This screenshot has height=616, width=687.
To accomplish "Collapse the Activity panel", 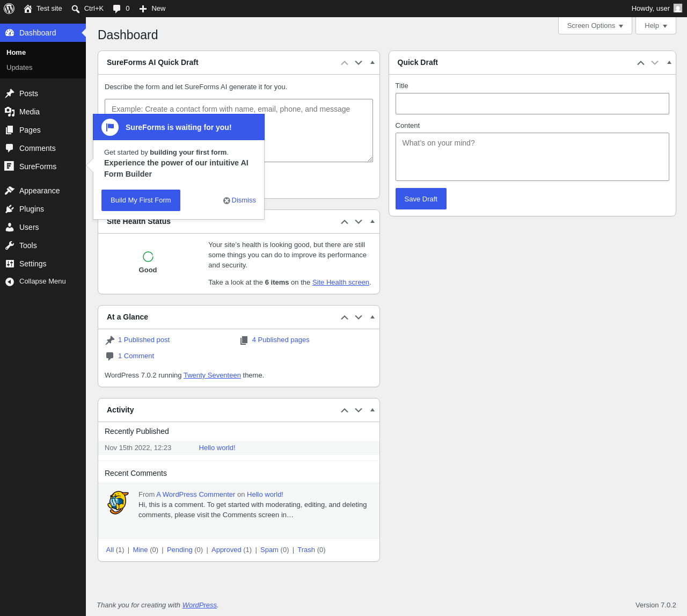I will tap(372, 410).
